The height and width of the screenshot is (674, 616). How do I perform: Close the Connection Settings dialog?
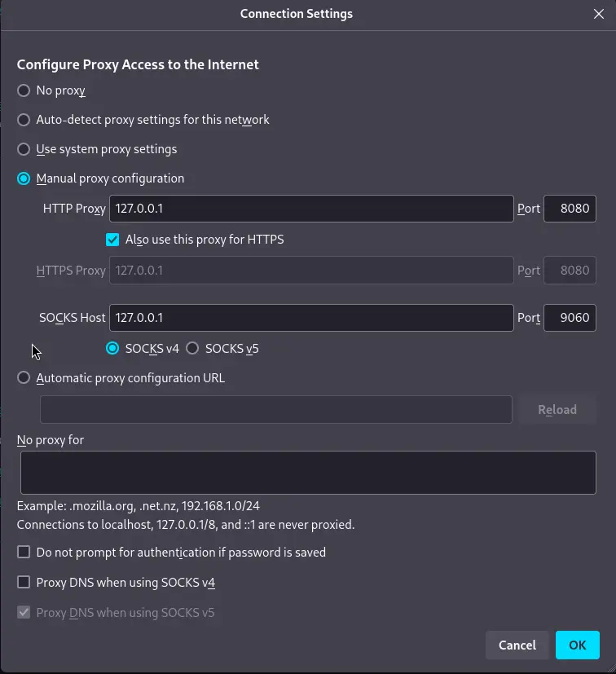pyautogui.click(x=598, y=14)
